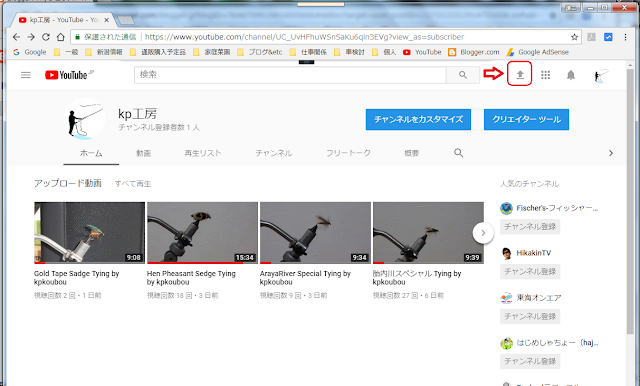This screenshot has height=386, width=640.
Task: Click the browser reload icon
Action: point(46,37)
